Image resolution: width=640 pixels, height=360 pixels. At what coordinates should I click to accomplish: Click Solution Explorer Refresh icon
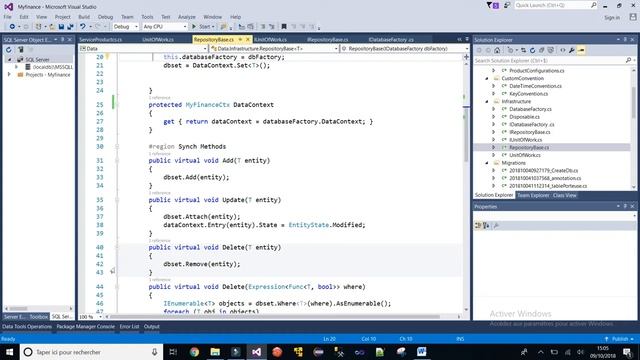pyautogui.click(x=532, y=50)
